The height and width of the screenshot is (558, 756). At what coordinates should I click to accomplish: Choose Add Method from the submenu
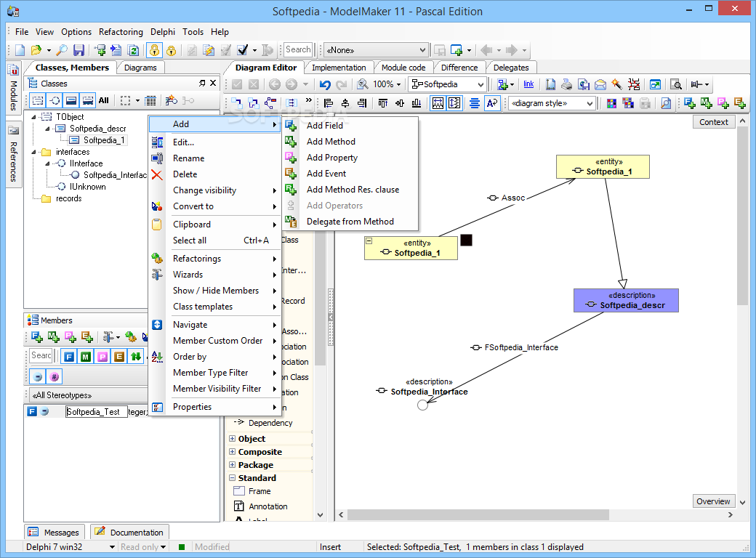click(x=331, y=142)
